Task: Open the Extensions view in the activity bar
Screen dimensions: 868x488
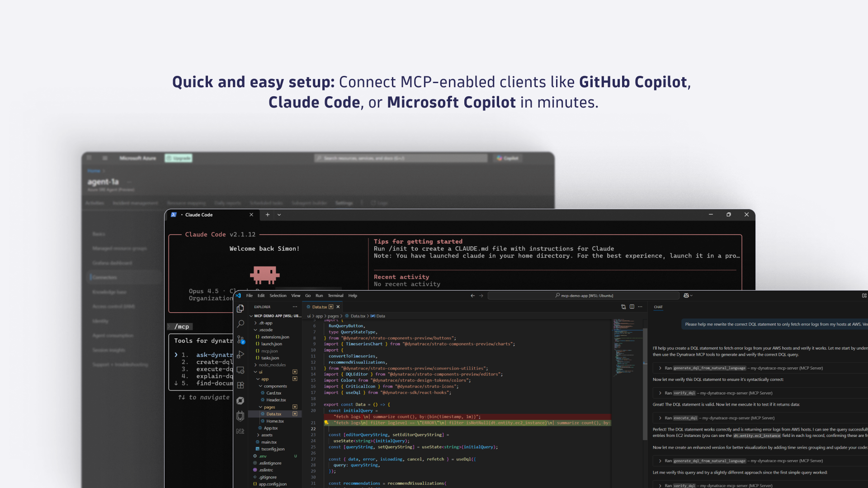Action: (x=240, y=385)
